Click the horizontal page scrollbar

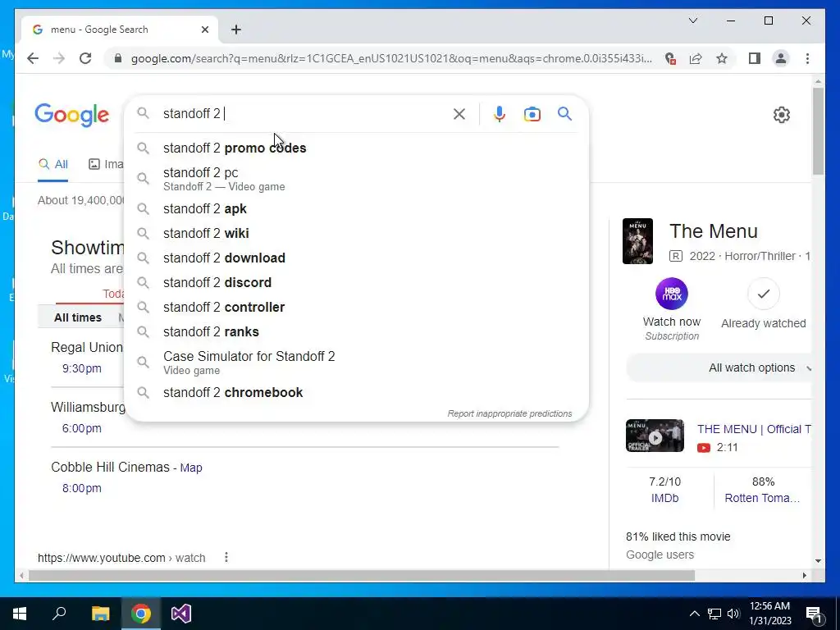(x=362, y=575)
